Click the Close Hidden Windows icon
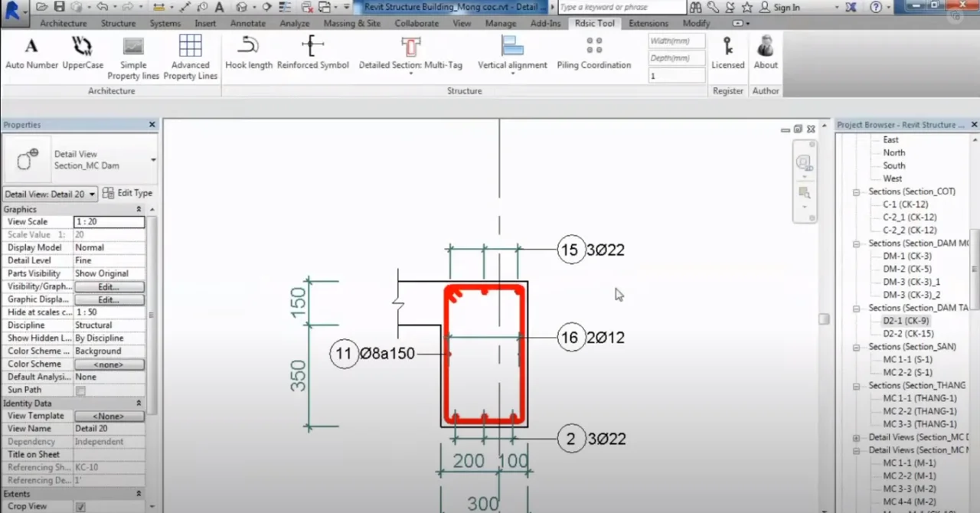This screenshot has height=513, width=980. [x=307, y=7]
